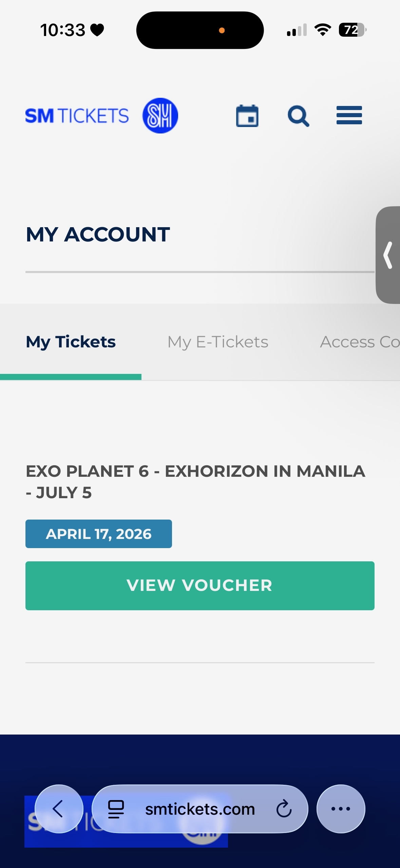Image resolution: width=400 pixels, height=868 pixels.
Task: Tap the Wi-Fi status icon
Action: coord(323,30)
